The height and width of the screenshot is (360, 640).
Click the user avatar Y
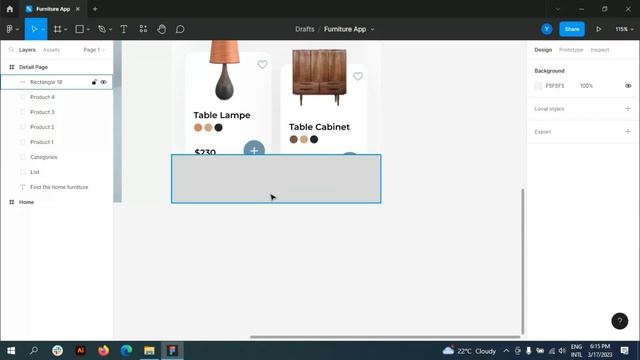coord(547,29)
